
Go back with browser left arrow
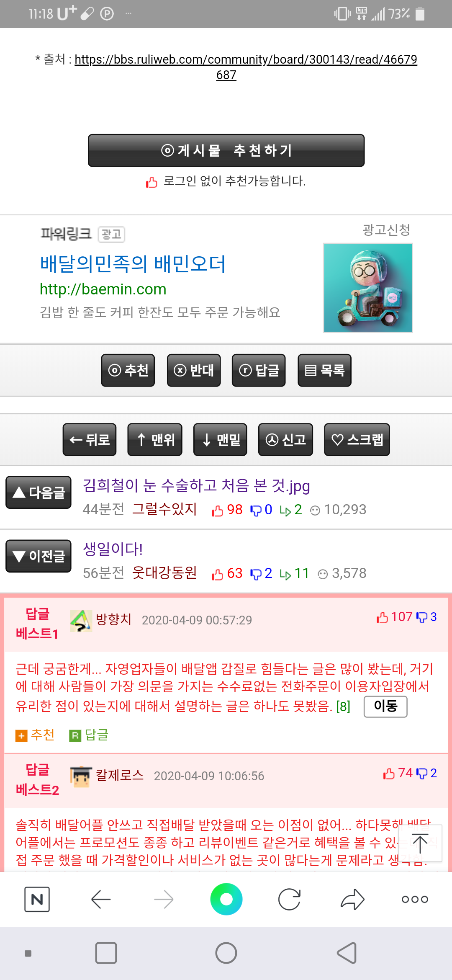100,899
